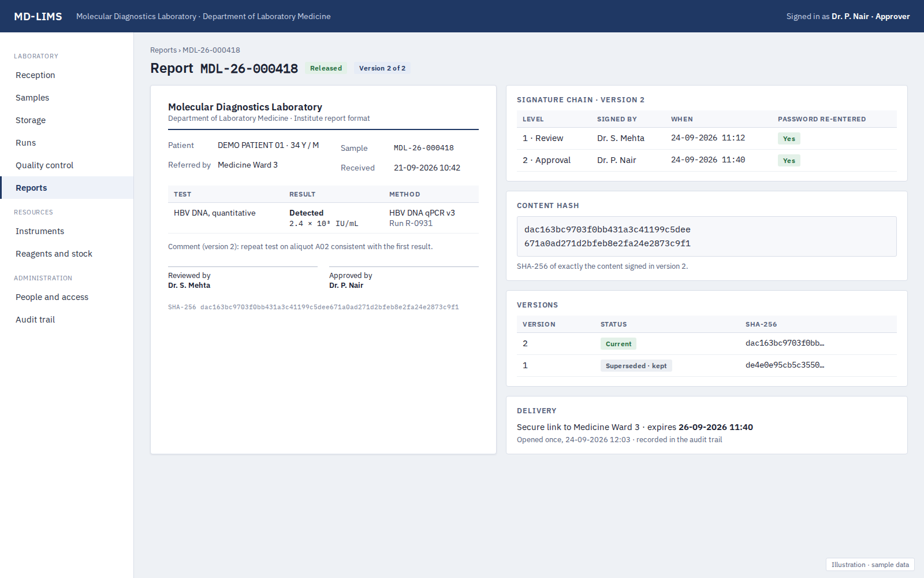Click the Report MDL-26-000418 page title
This screenshot has height=578, width=924.
coord(224,68)
